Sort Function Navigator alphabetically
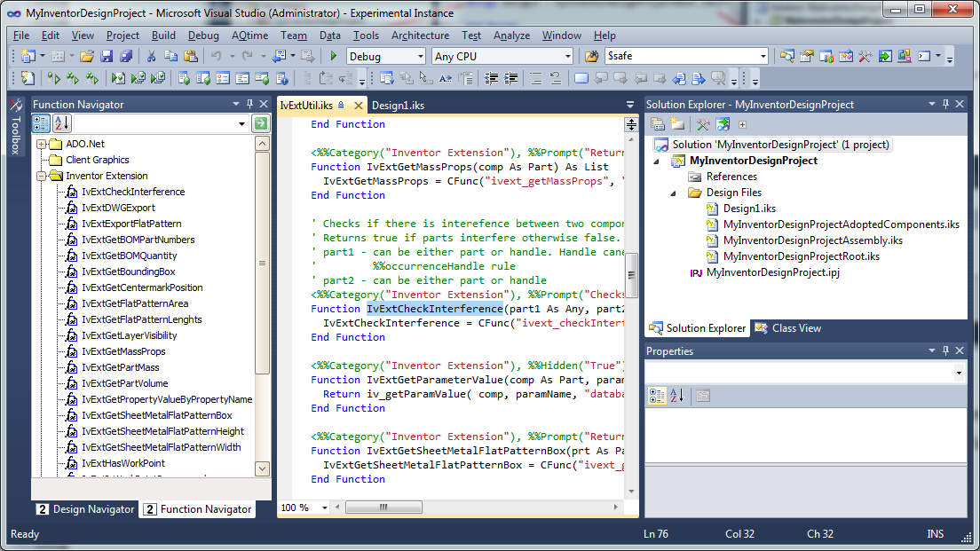Screen dimensions: 980x551 tap(62, 123)
